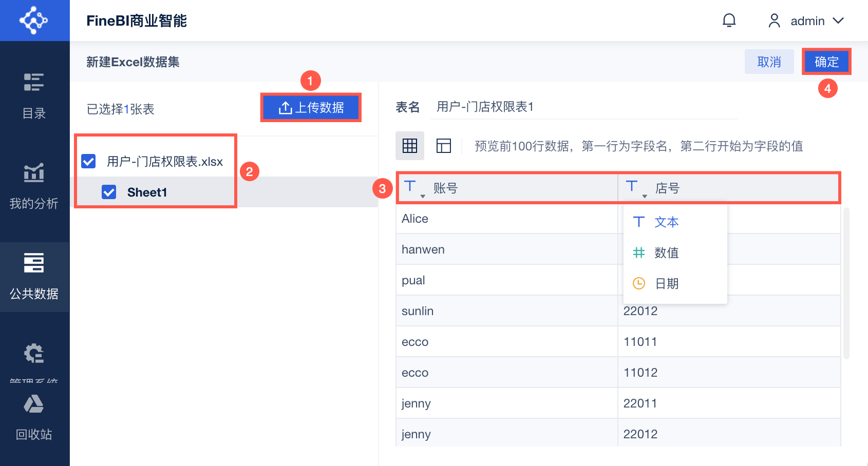Screen dimensions: 868x466
Task: Edit the 表名 table name field
Action: (x=584, y=107)
